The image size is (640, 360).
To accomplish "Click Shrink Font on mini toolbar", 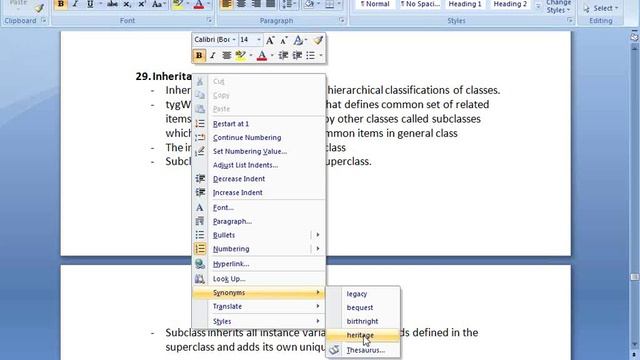I will tap(284, 40).
